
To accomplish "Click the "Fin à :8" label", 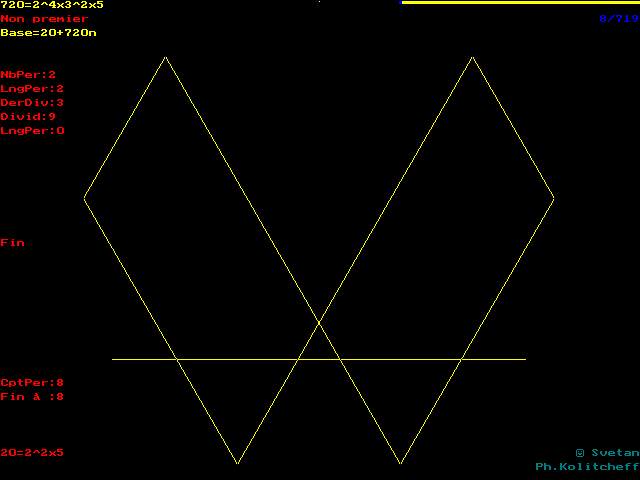I will click(x=32, y=397).
